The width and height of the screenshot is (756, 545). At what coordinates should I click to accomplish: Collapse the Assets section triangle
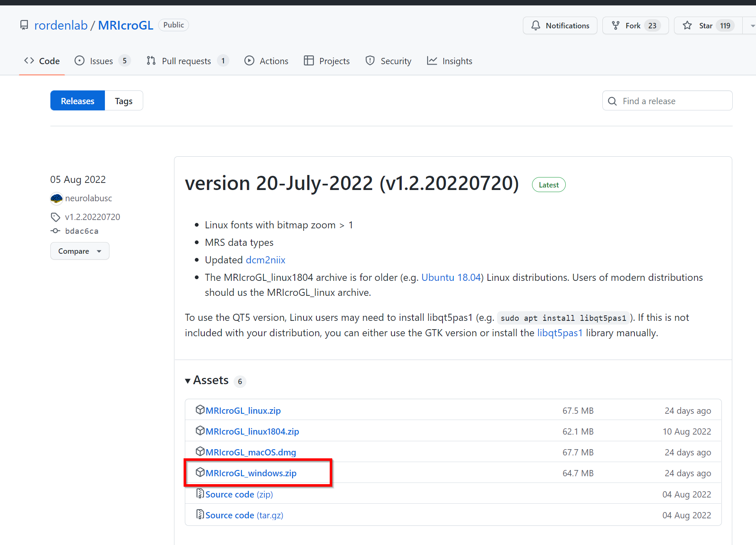point(188,381)
